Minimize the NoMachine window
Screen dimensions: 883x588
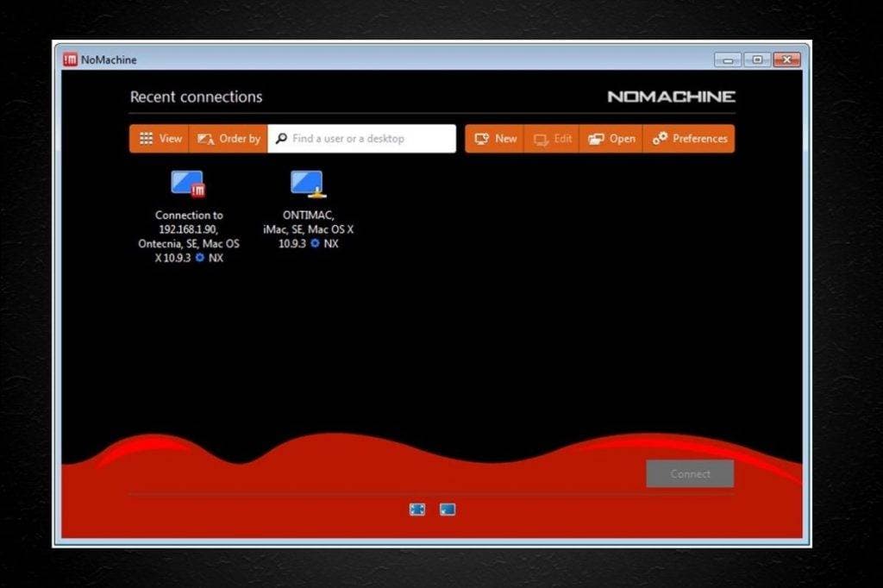pos(728,59)
